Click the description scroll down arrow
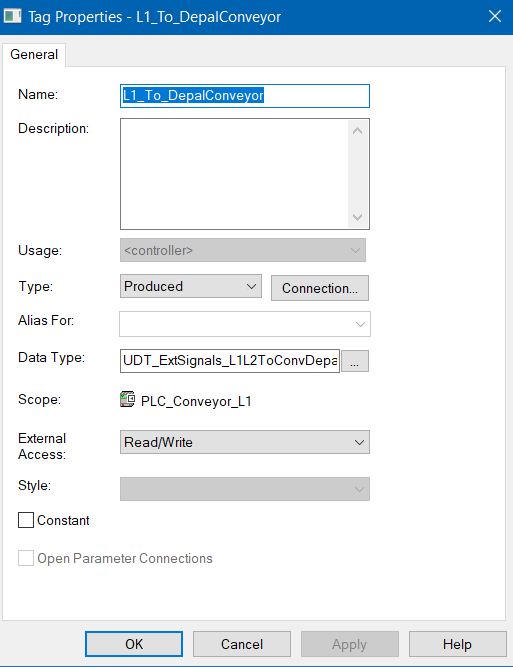 point(357,217)
